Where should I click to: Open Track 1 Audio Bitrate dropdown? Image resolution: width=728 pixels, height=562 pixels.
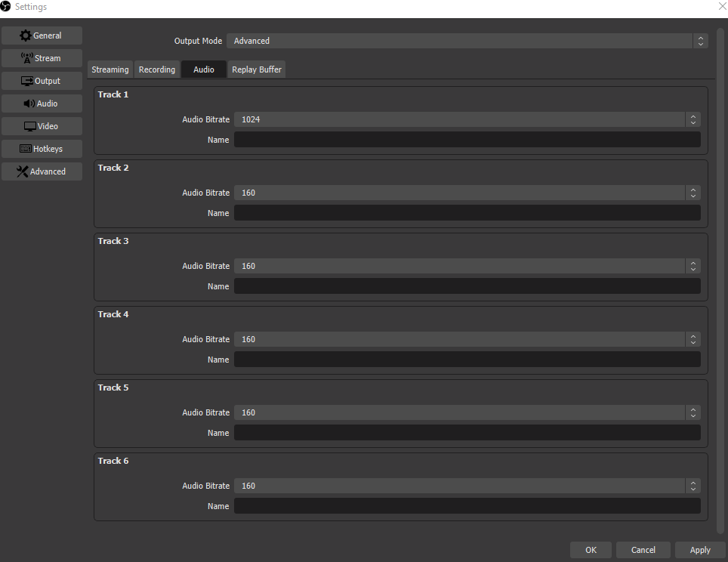pyautogui.click(x=467, y=119)
